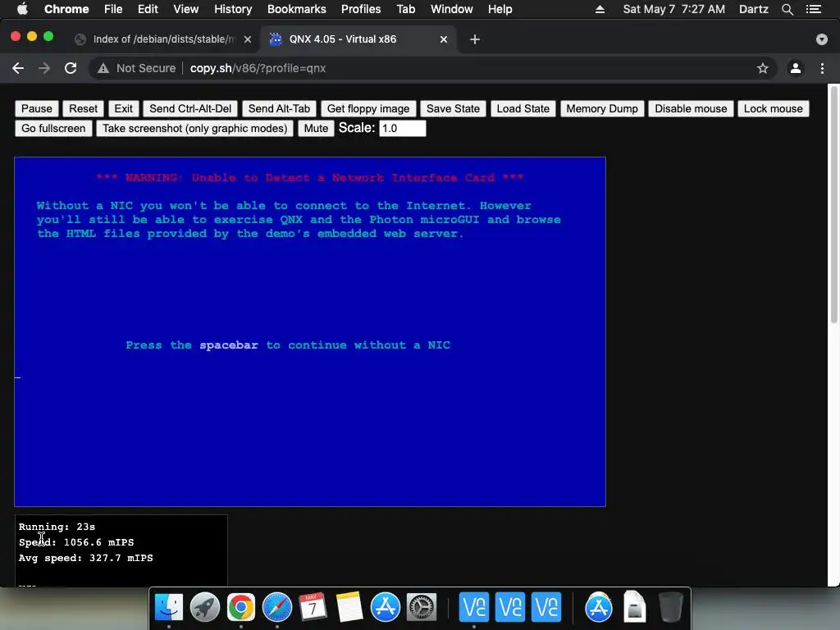
Task: Open the Apple menu
Action: pos(22,9)
